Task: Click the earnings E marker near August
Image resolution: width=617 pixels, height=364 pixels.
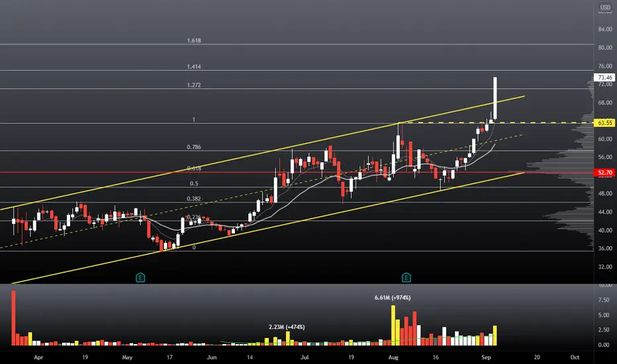Action: pyautogui.click(x=406, y=277)
